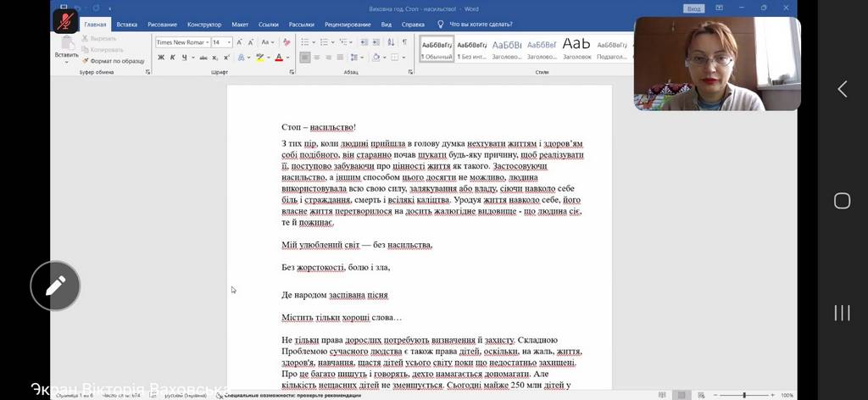Switch to the Вставка tab

pos(127,25)
